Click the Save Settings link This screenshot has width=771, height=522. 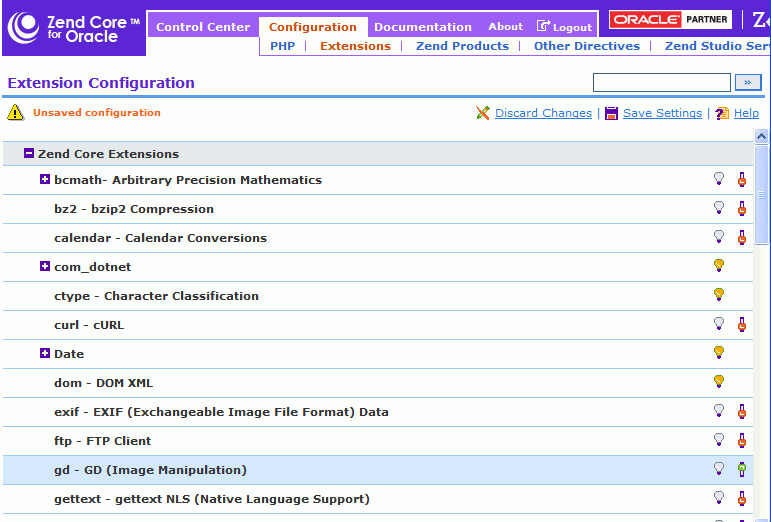pyautogui.click(x=662, y=113)
